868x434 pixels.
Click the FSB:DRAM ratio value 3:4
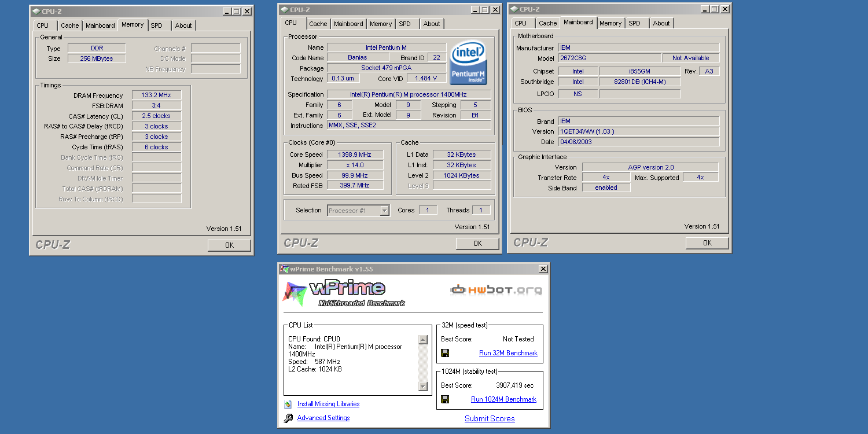(x=156, y=105)
